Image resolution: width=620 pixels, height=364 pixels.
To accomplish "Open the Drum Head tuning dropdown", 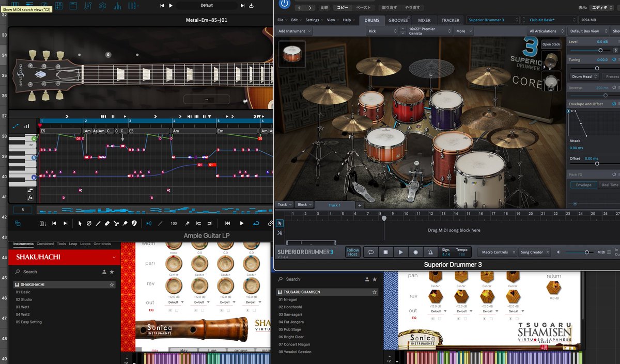I will pyautogui.click(x=584, y=76).
